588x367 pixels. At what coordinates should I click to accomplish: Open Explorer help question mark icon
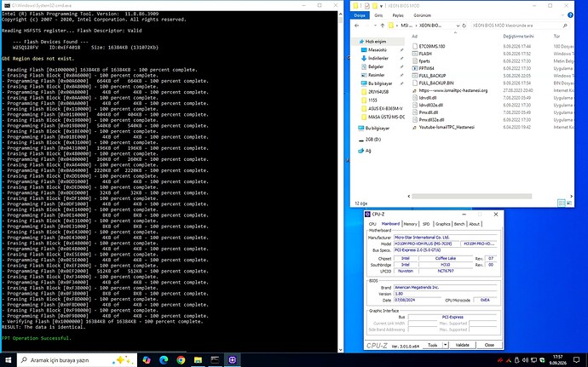(570, 15)
